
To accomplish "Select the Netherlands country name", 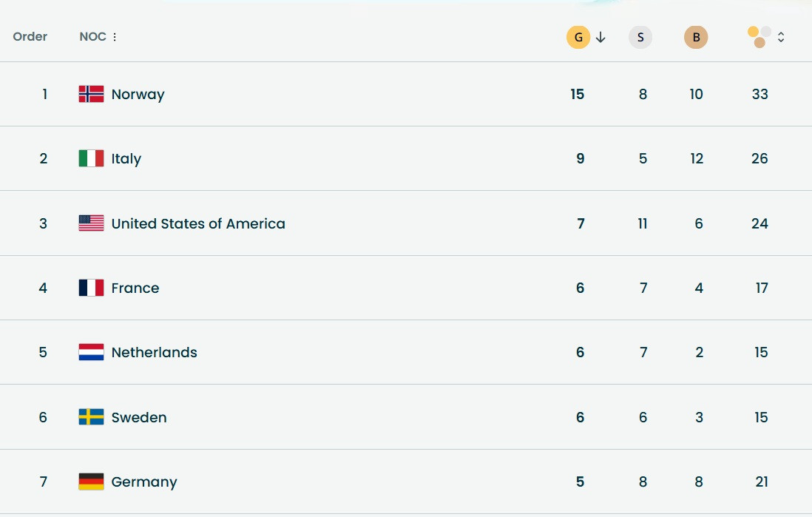I will [154, 352].
